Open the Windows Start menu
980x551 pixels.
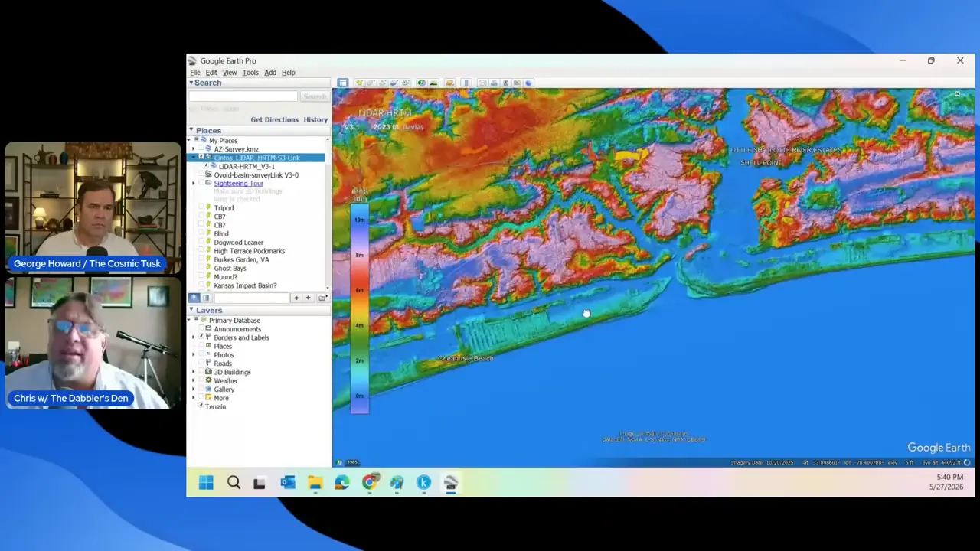(x=206, y=482)
